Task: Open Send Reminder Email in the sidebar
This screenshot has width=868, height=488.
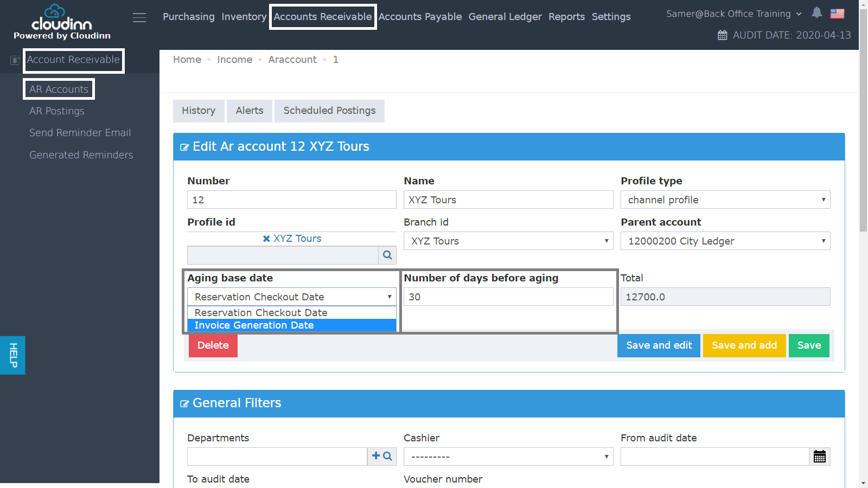Action: 80,133
